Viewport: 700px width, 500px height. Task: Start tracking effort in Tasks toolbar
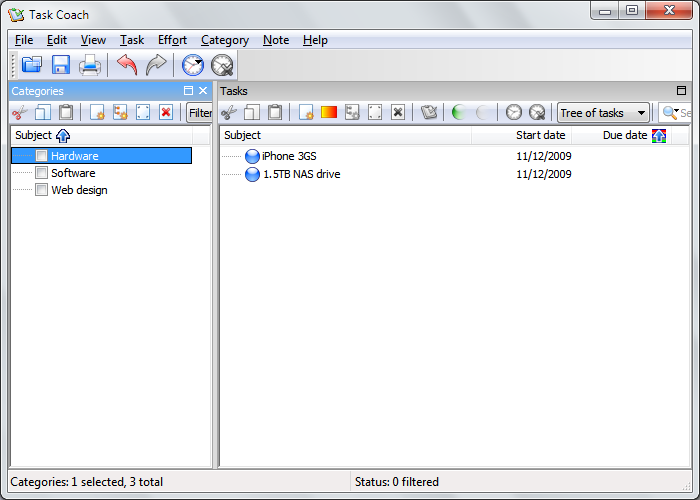(514, 112)
